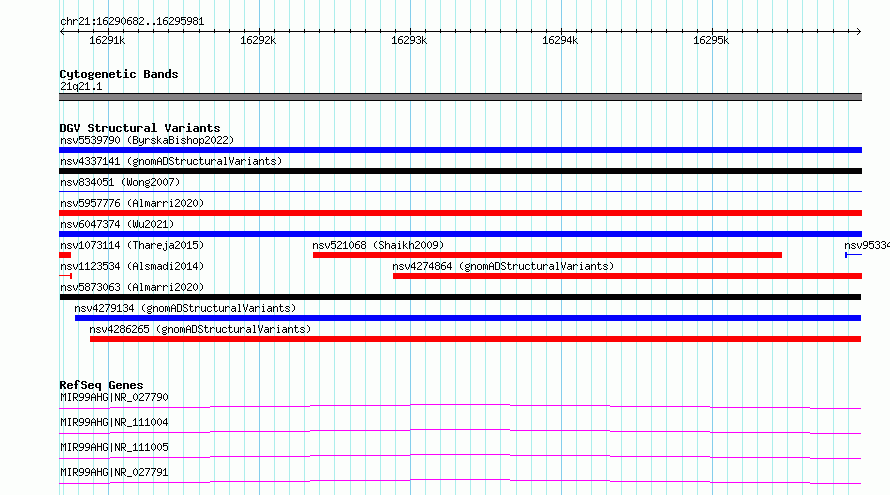This screenshot has width=890, height=495.
Task: Click the black bar under nsv5873063
Action: pos(460,297)
